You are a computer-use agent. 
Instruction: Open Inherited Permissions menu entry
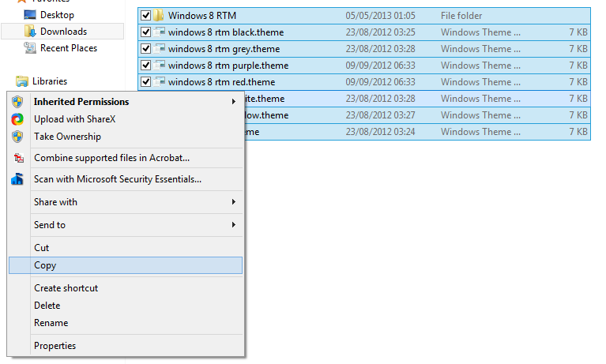click(126, 102)
